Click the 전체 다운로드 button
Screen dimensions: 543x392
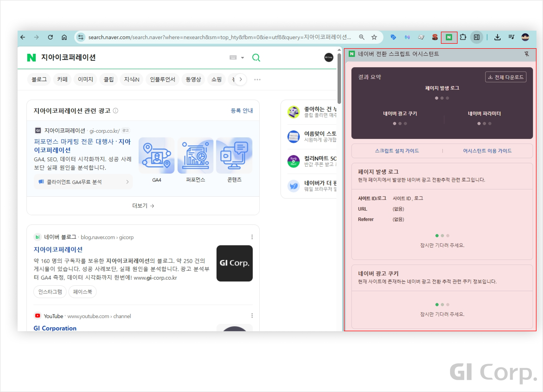506,77
